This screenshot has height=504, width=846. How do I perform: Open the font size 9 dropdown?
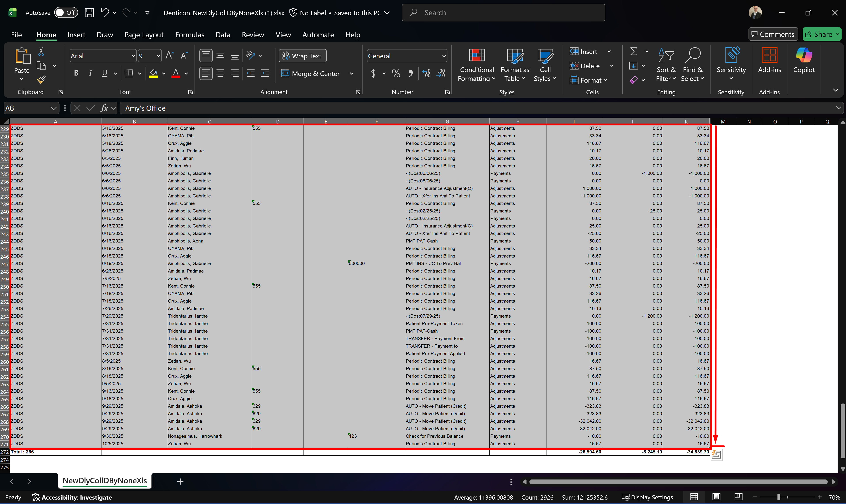point(159,56)
